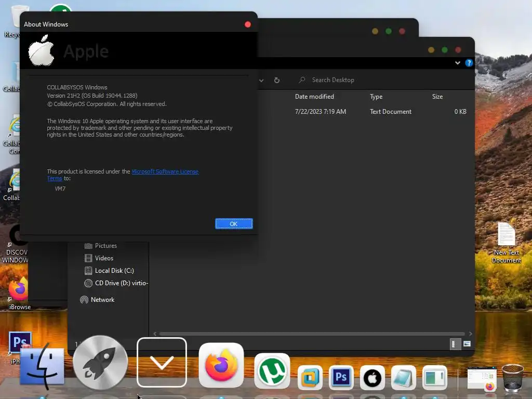Click the black Apple logo dock icon
The height and width of the screenshot is (399, 532).
372,378
